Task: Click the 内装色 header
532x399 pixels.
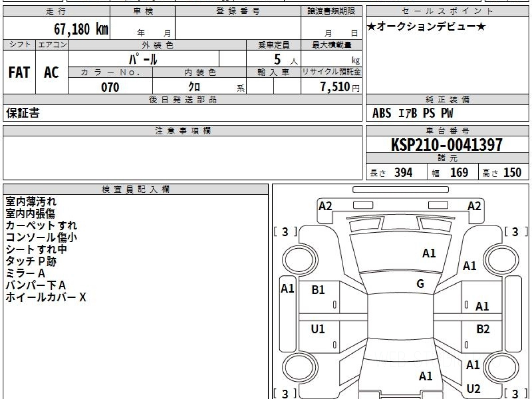Action: click(x=199, y=72)
